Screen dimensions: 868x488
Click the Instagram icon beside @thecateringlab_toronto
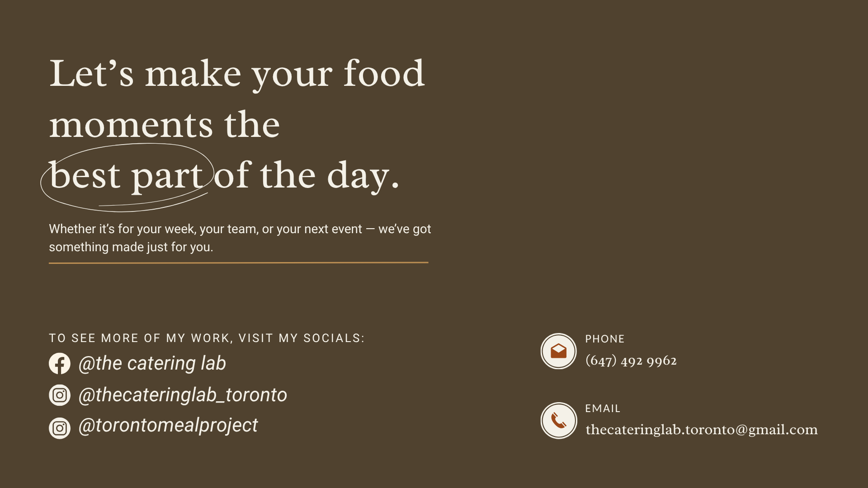[60, 395]
